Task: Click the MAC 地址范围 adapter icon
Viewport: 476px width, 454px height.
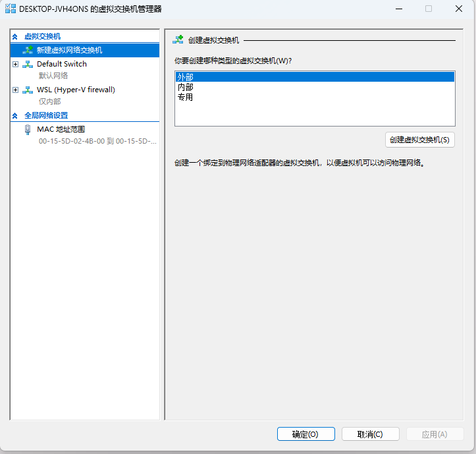Action: (x=28, y=130)
